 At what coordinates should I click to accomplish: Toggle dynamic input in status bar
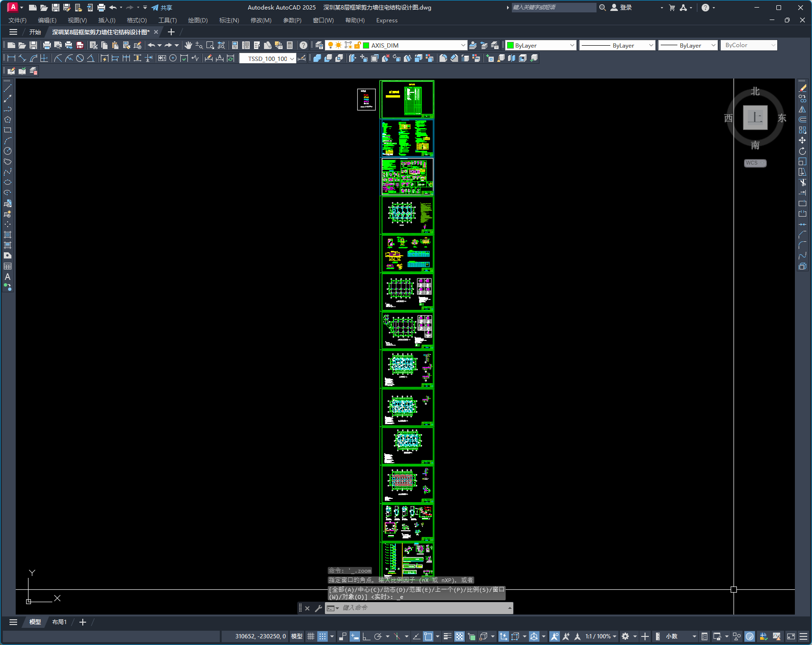click(354, 636)
